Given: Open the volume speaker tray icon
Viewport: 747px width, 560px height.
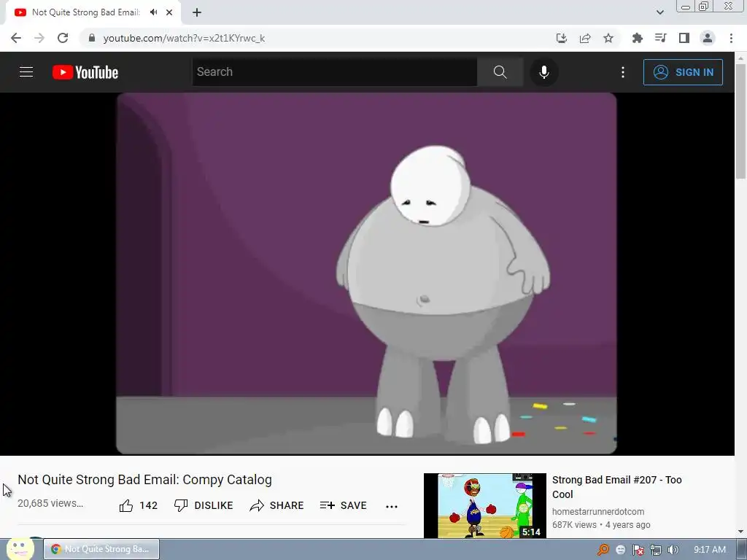Looking at the screenshot, I should pyautogui.click(x=673, y=550).
